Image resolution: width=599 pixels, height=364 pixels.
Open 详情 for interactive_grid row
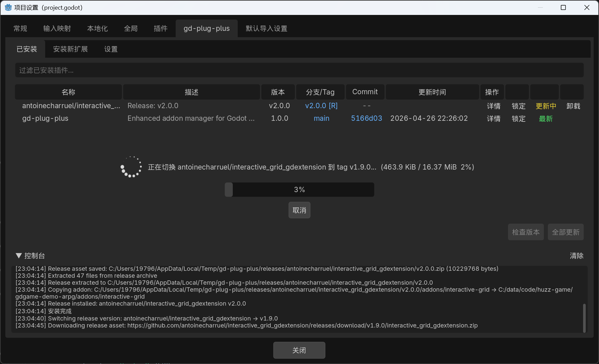(494, 106)
